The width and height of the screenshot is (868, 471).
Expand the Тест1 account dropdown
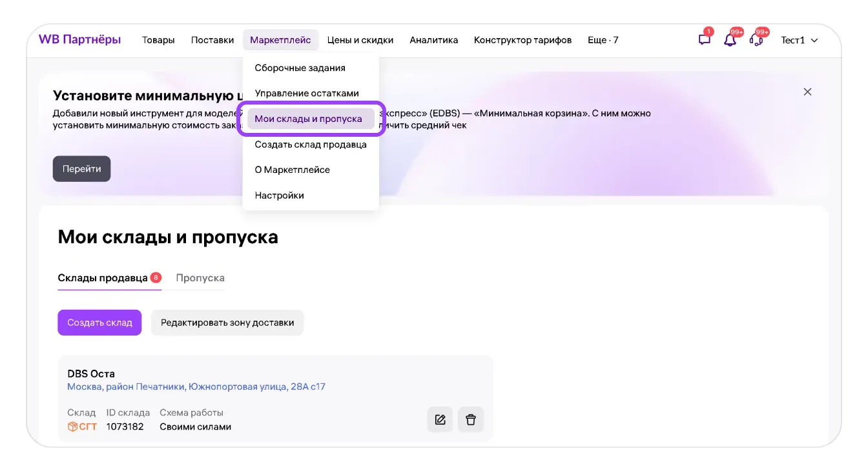pyautogui.click(x=800, y=40)
